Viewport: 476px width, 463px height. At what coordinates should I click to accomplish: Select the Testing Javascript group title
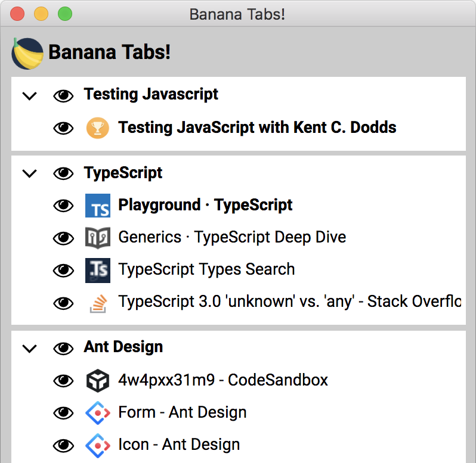click(151, 94)
